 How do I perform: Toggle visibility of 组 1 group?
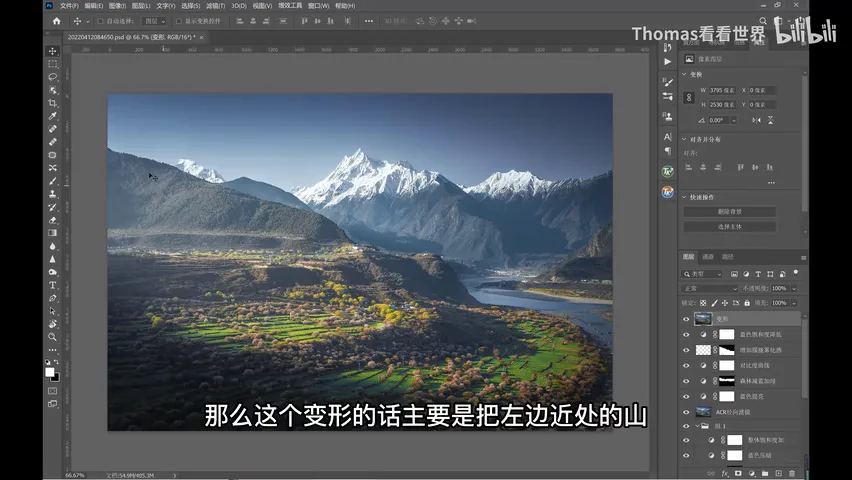pos(686,426)
